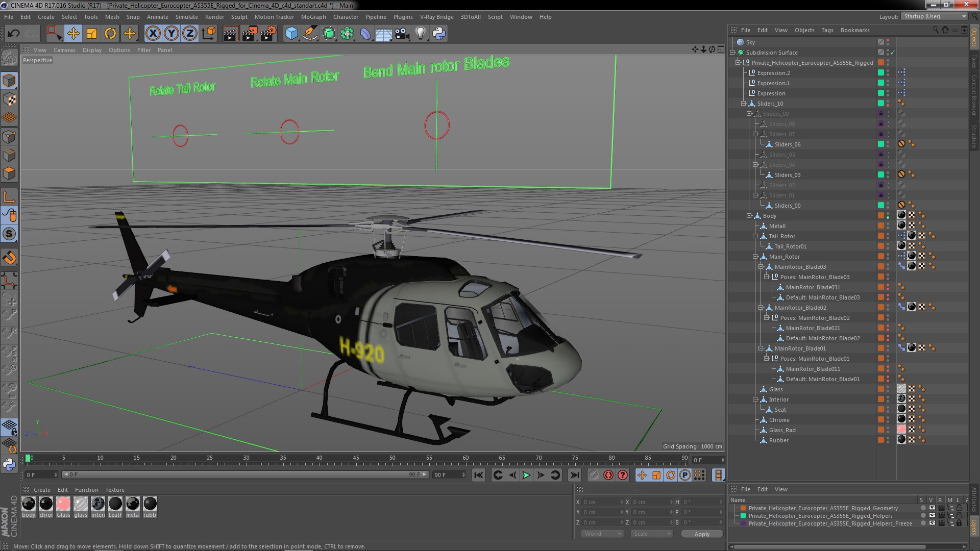
Task: Open the Content Browser side tab
Action: tap(974, 95)
